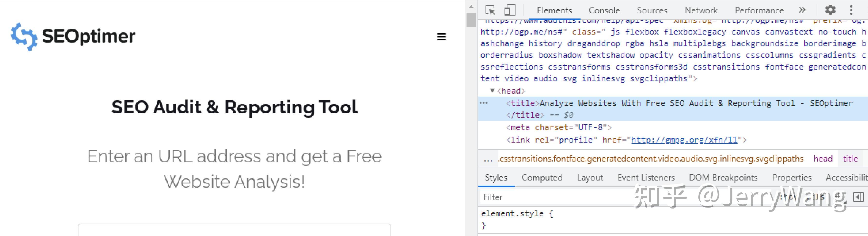This screenshot has width=868, height=236.
Task: Click the page vertical scrollbar thumb
Action: coord(471,20)
